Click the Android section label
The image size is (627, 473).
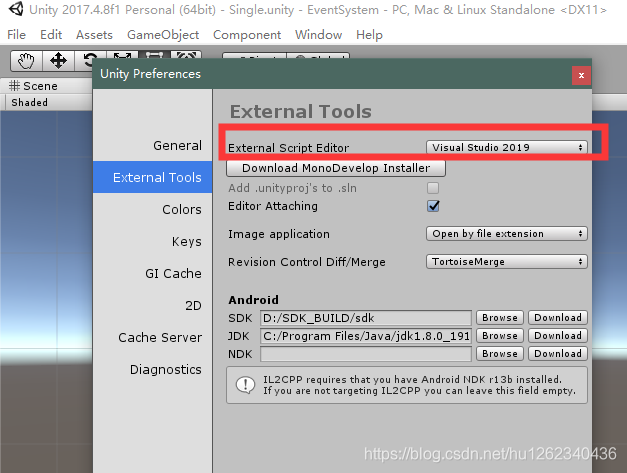point(254,300)
